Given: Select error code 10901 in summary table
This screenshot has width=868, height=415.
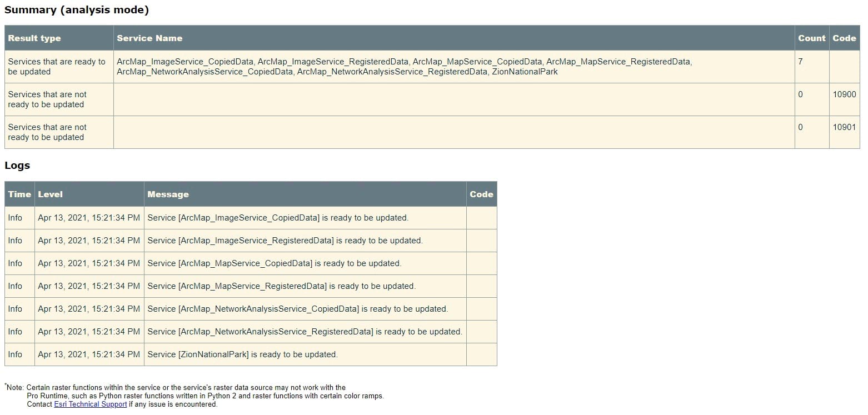Looking at the screenshot, I should [844, 127].
